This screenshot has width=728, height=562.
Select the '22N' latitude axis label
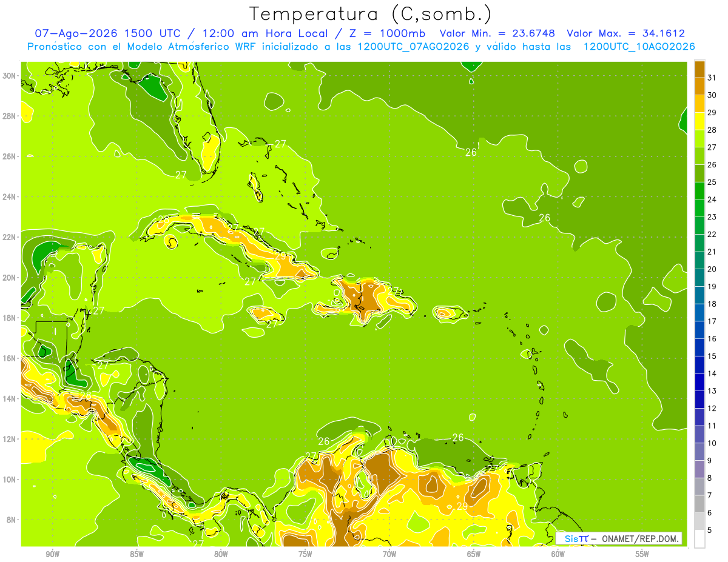(9, 237)
